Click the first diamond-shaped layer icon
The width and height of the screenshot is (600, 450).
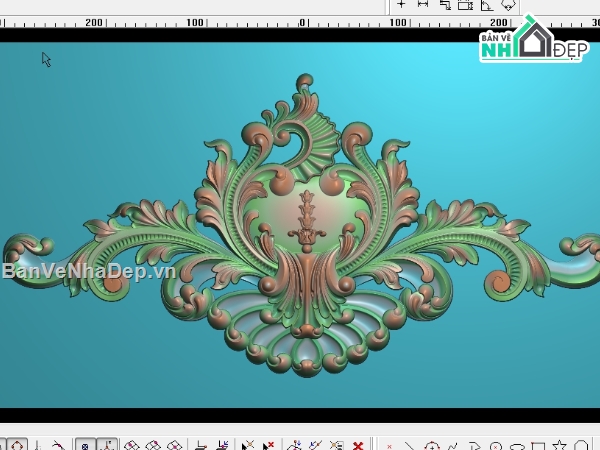(132, 445)
